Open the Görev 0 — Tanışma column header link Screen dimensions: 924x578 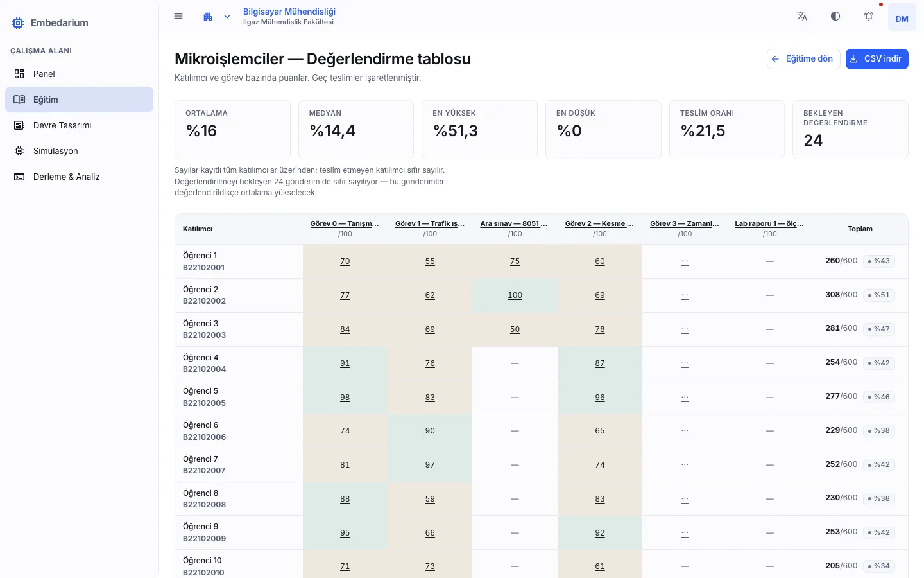point(345,223)
